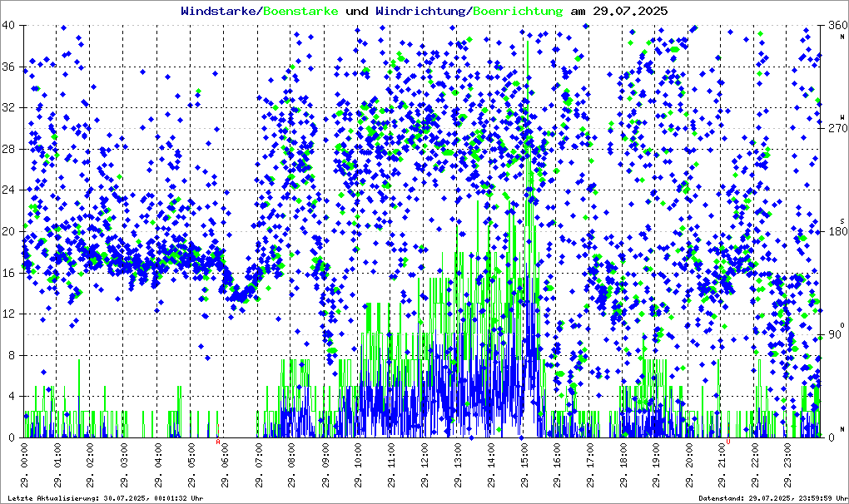Click the time label 29. 20:00

[x=690, y=466]
